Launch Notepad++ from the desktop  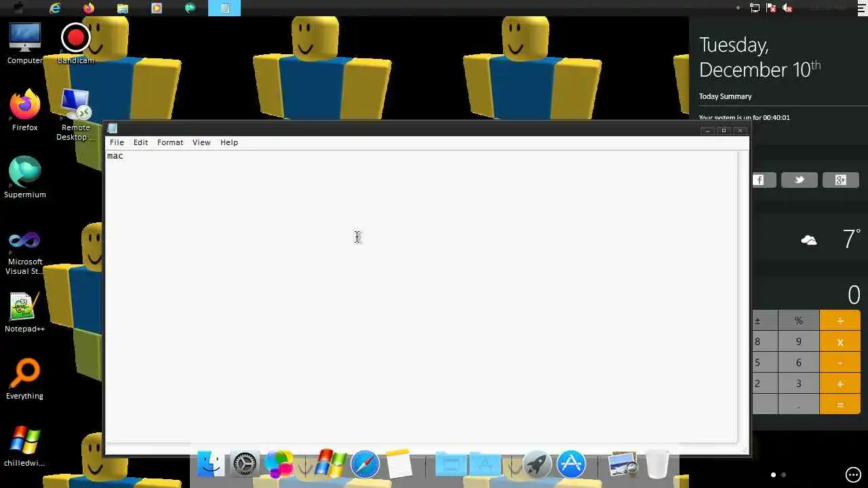point(25,312)
